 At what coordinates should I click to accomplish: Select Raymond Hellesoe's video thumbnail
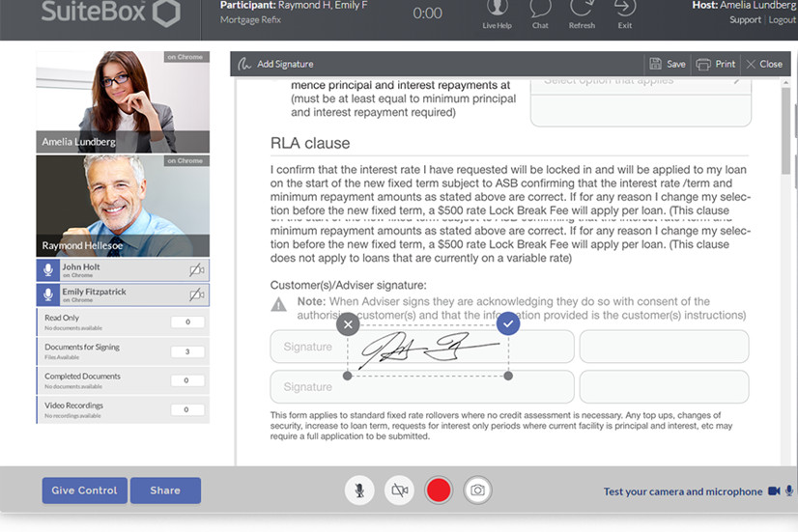tap(123, 206)
